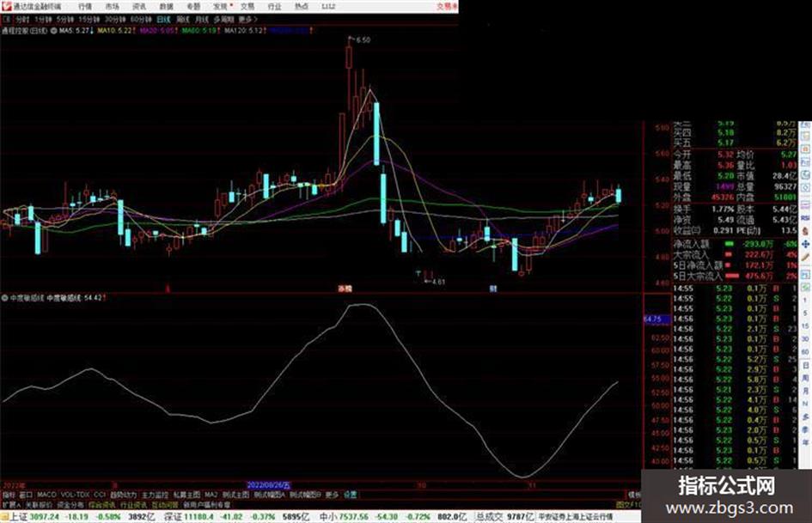Screen dimensions: 812x523
Task: Open the 行情 menu
Action: tap(85, 7)
